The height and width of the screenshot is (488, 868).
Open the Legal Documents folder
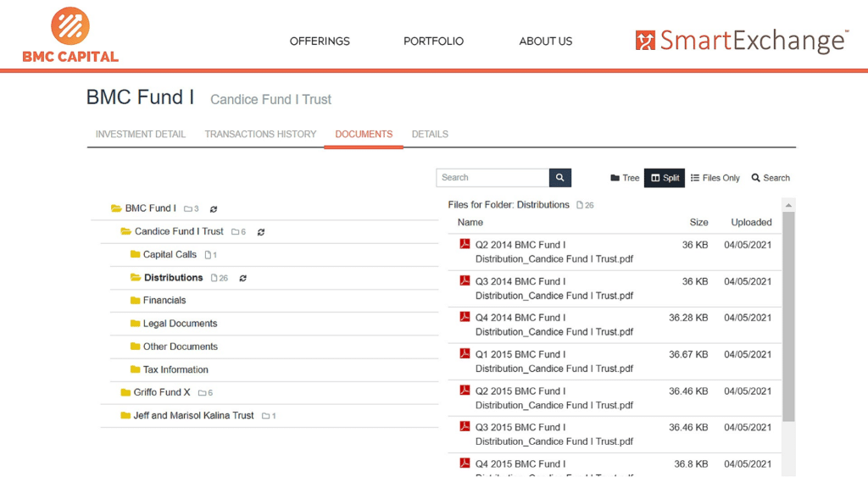tap(180, 324)
